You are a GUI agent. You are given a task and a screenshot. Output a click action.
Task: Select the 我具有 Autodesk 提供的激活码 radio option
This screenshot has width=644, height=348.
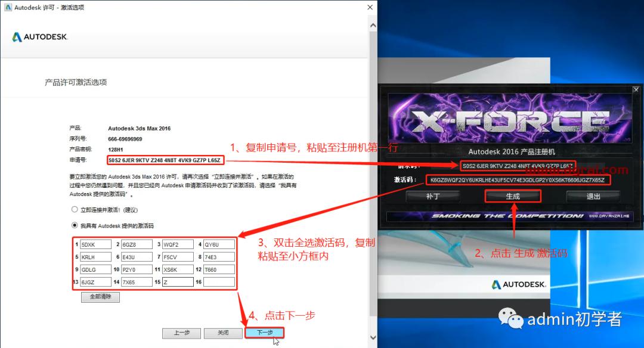(x=75, y=225)
